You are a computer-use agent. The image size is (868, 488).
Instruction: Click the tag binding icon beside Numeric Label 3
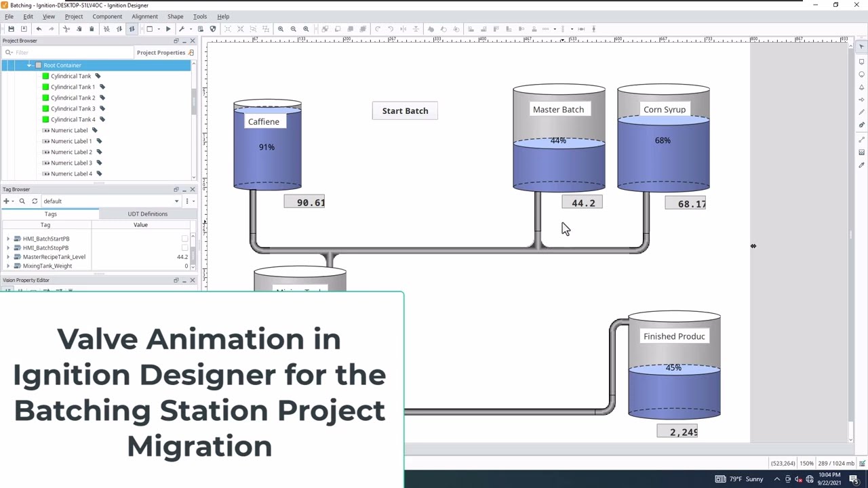coord(99,163)
